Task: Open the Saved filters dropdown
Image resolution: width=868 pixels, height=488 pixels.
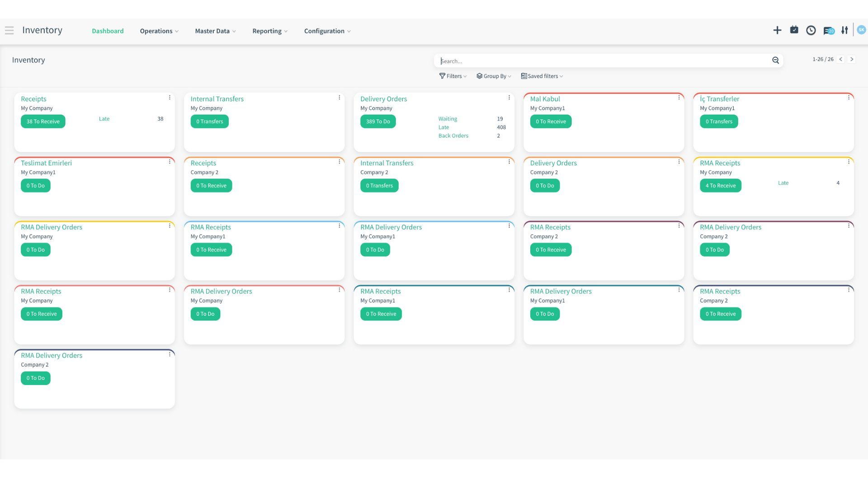Action: tap(542, 76)
